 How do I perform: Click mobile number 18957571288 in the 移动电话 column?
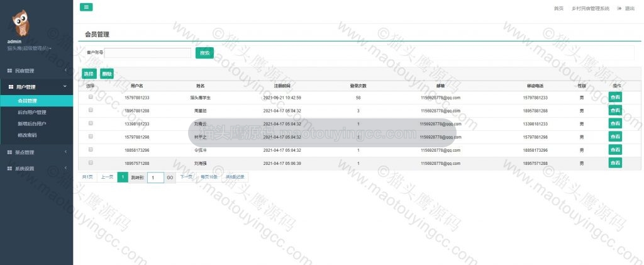[x=535, y=164]
